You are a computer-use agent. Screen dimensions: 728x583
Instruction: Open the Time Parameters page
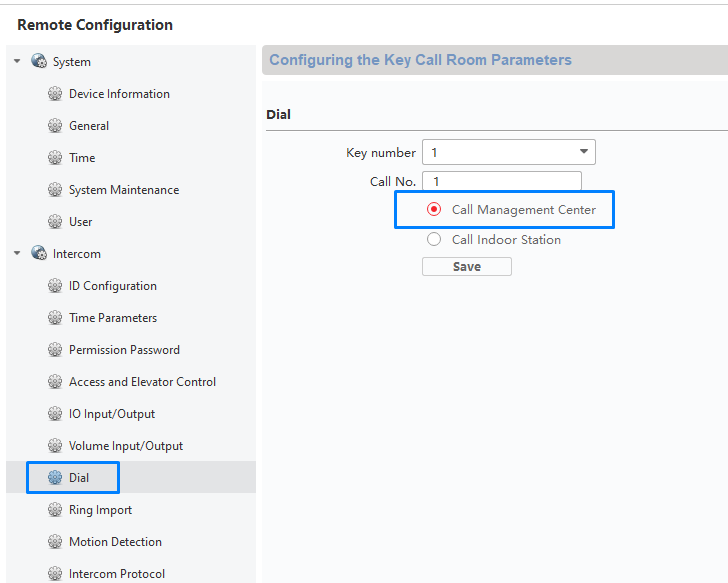tap(113, 318)
